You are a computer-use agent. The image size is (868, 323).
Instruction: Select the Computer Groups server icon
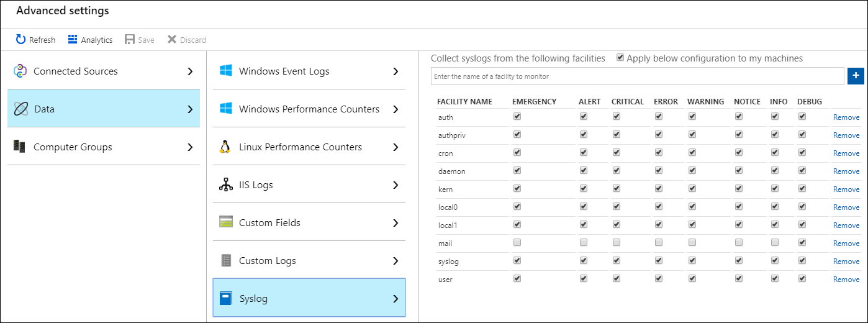click(x=19, y=147)
